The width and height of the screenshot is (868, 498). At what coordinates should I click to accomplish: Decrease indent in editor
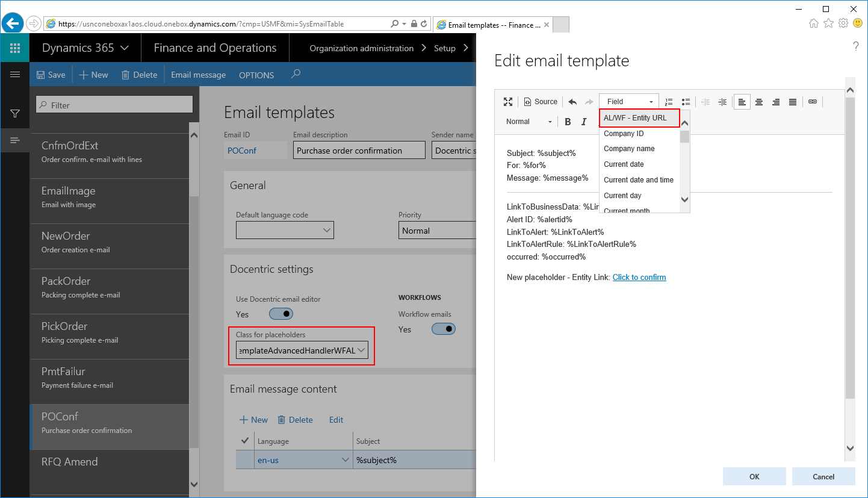pyautogui.click(x=706, y=102)
